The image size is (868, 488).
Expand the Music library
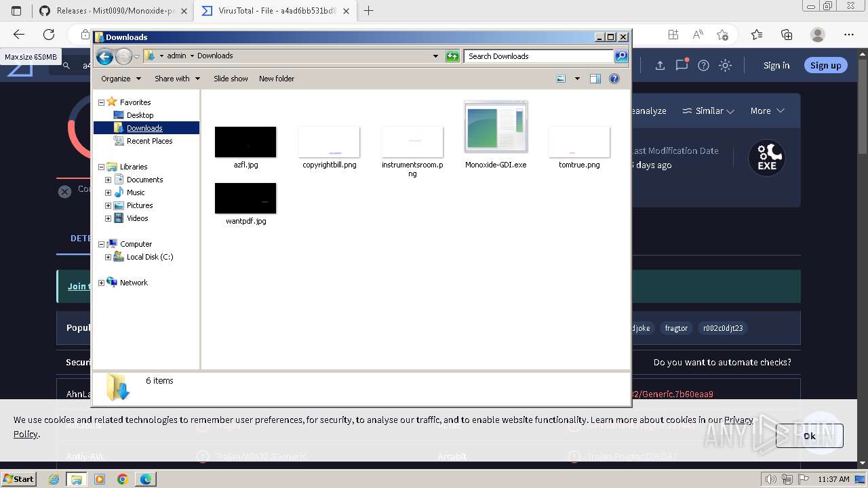click(108, 192)
